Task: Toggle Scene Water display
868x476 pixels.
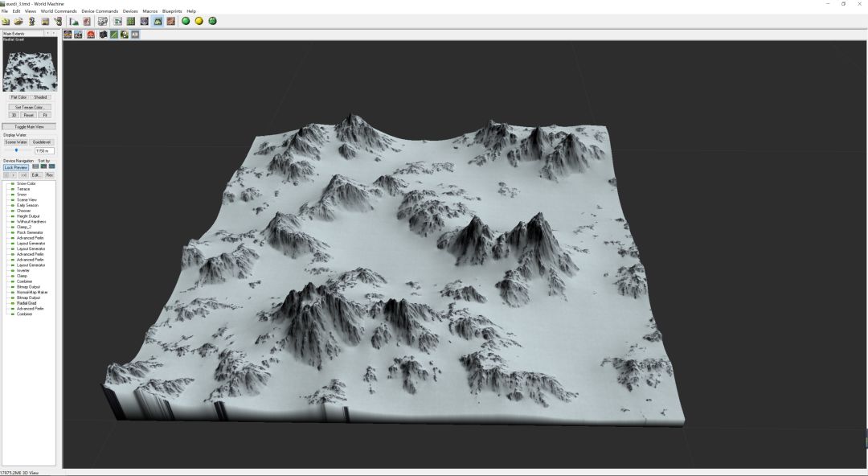Action: (x=16, y=142)
